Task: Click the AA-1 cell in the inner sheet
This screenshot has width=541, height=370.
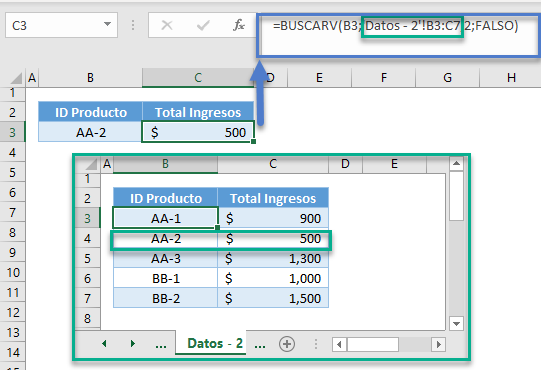Action: point(165,218)
